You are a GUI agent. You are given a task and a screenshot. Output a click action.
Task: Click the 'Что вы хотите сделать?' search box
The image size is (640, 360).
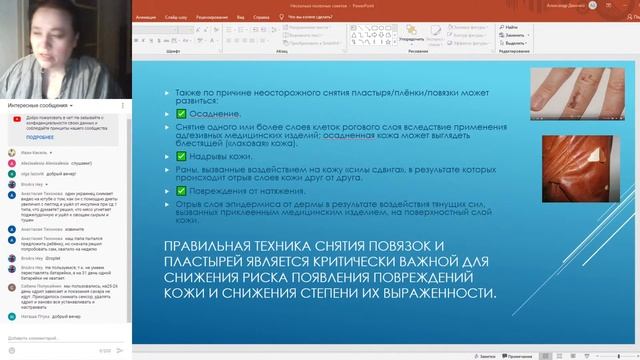click(x=306, y=17)
